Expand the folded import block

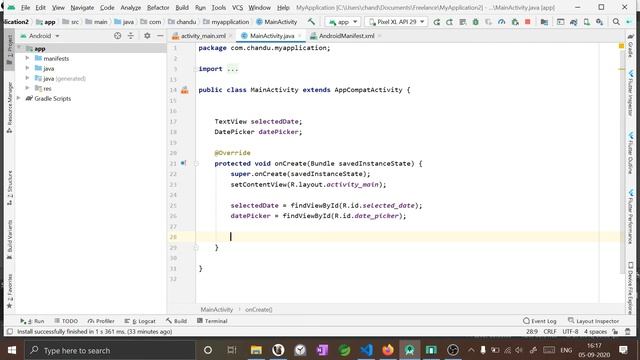click(x=232, y=69)
